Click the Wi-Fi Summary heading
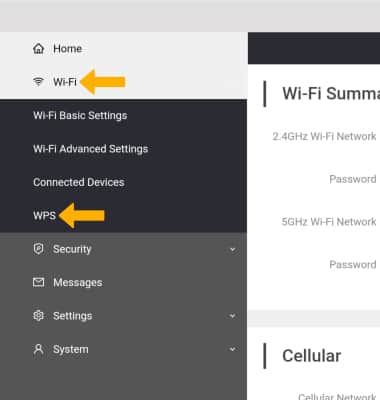380x400 pixels. tap(331, 93)
